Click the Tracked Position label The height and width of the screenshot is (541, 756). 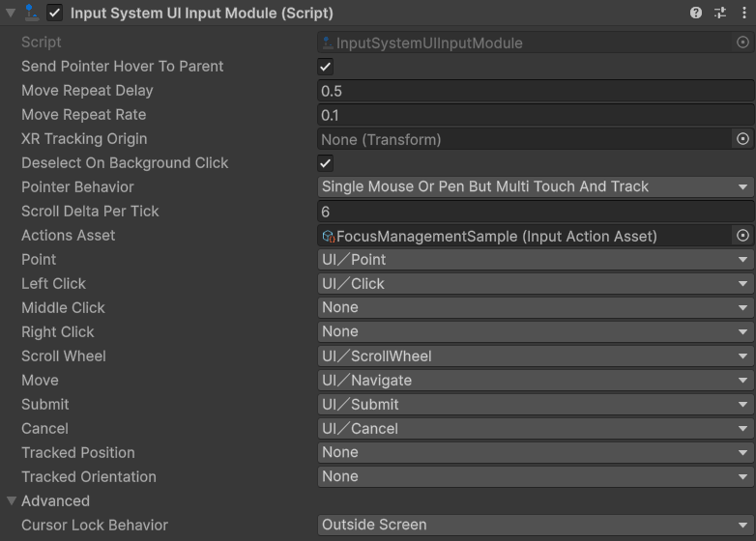pos(78,452)
